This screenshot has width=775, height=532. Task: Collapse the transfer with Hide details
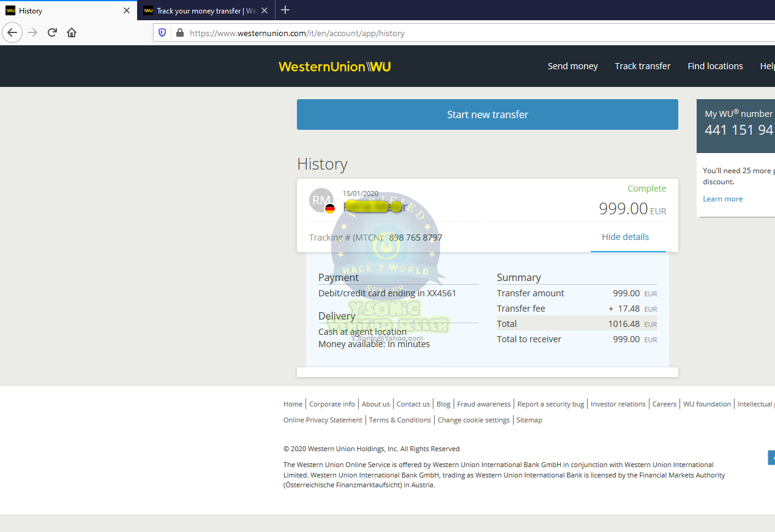(x=625, y=237)
